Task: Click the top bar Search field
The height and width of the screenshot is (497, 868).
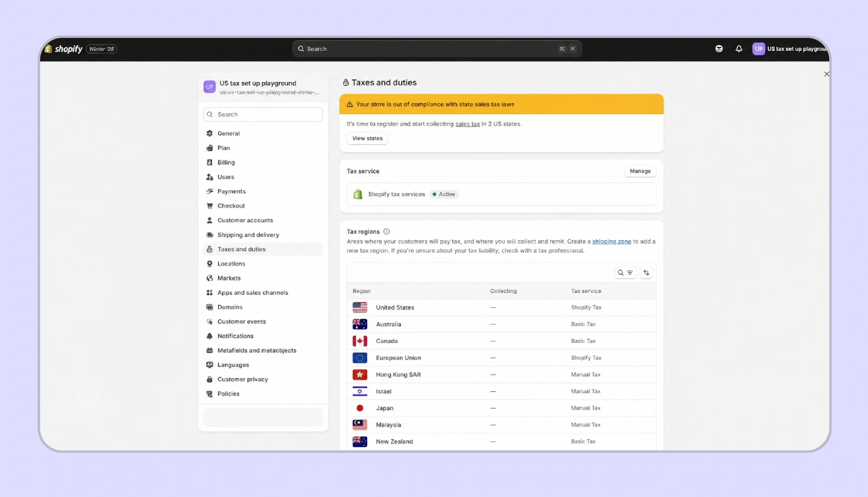Action: [437, 49]
